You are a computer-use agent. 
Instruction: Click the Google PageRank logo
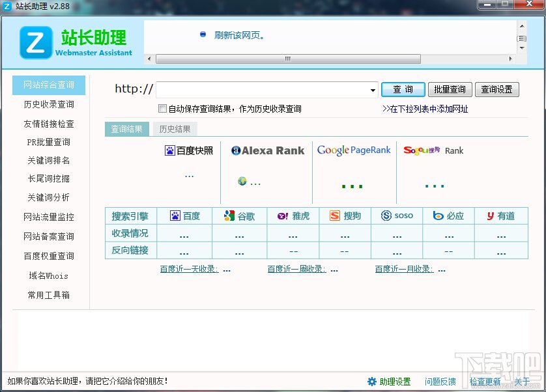tap(354, 150)
